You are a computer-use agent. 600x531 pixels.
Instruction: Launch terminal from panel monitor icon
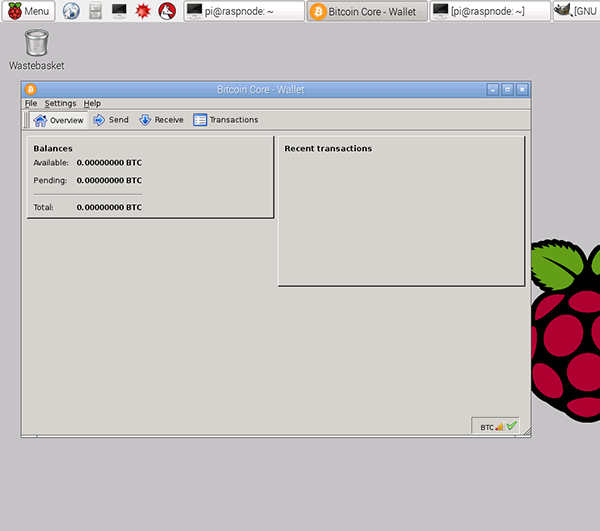(119, 11)
